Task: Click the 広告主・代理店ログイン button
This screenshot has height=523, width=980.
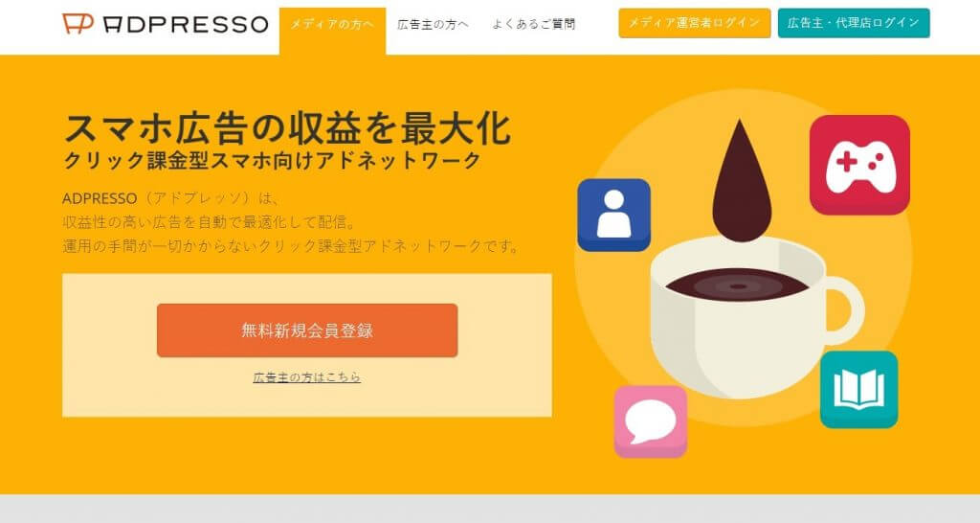Action: coord(854,23)
